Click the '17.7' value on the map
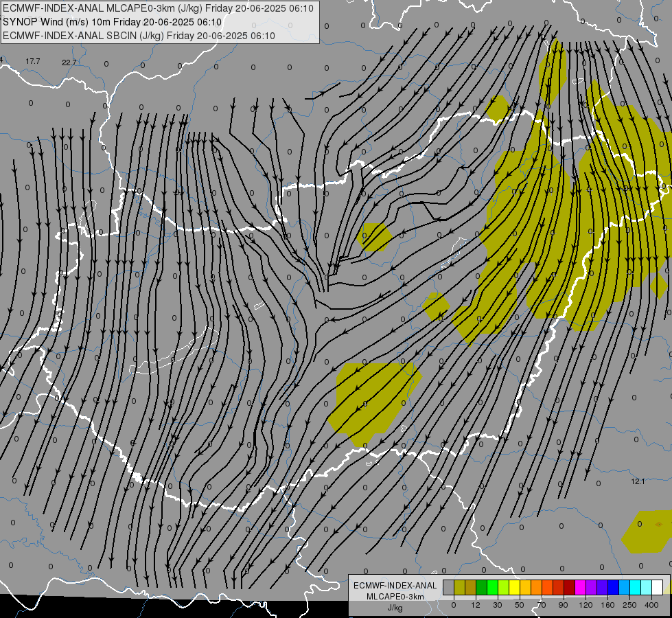This screenshot has height=618, width=672. 32,61
